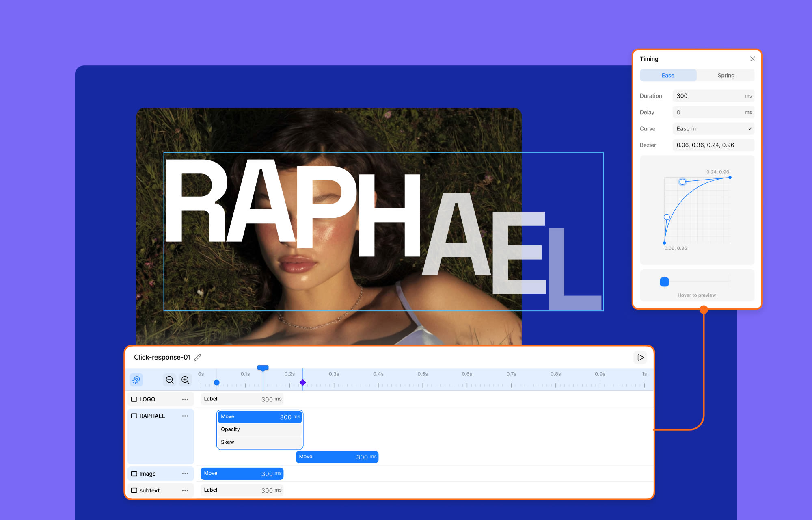
Task: Open the Curve dropdown showing Ease in
Action: pos(713,129)
